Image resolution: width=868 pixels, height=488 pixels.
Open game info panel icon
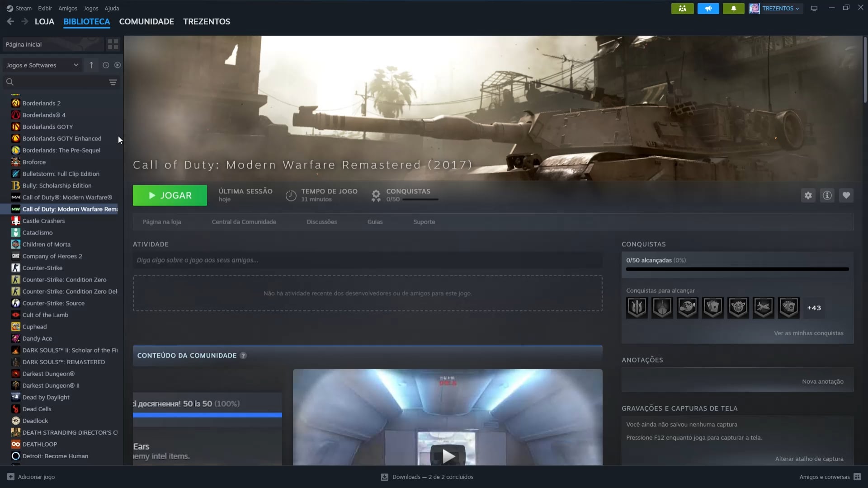click(827, 195)
